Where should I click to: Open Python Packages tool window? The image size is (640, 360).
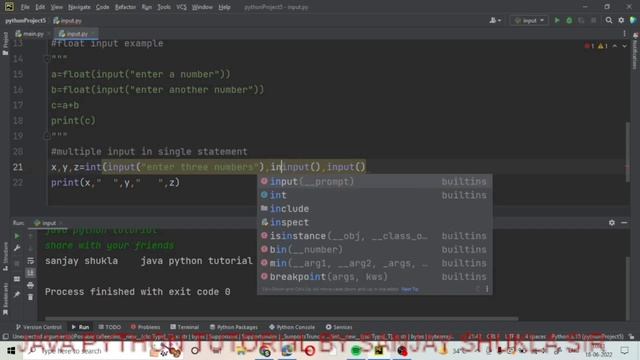pos(233,327)
